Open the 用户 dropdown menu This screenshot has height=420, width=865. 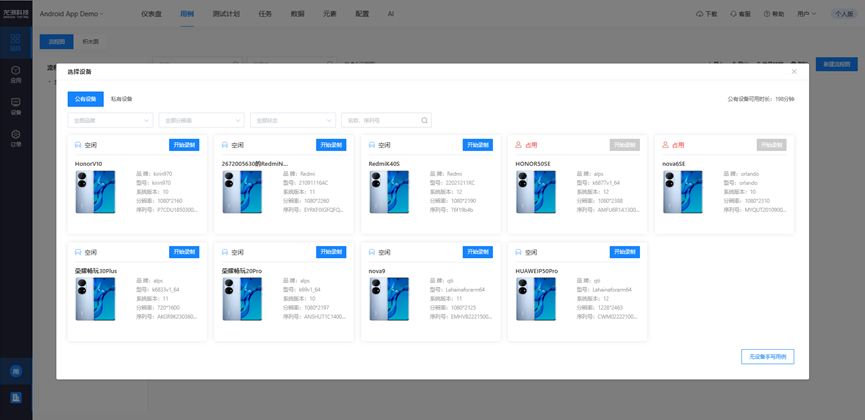click(806, 14)
